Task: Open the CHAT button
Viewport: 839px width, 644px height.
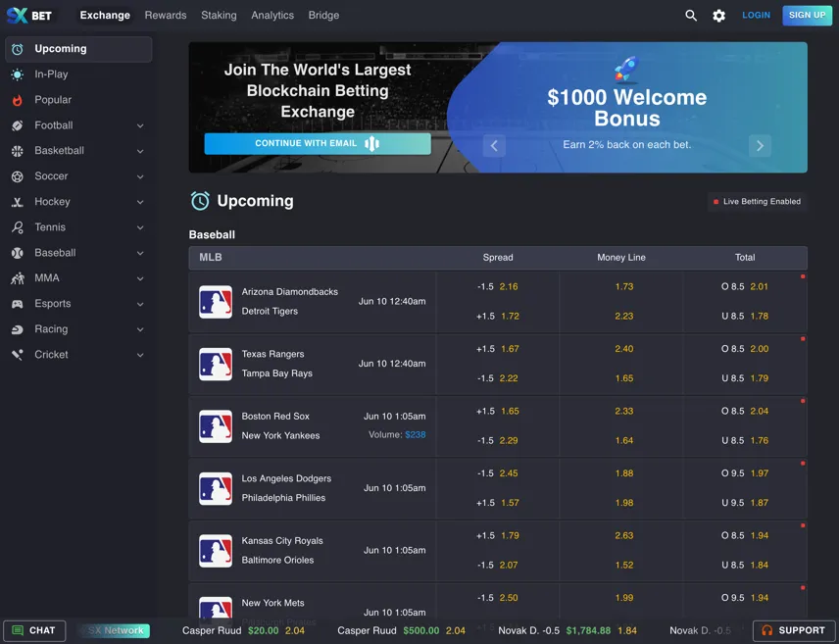Action: point(34,630)
